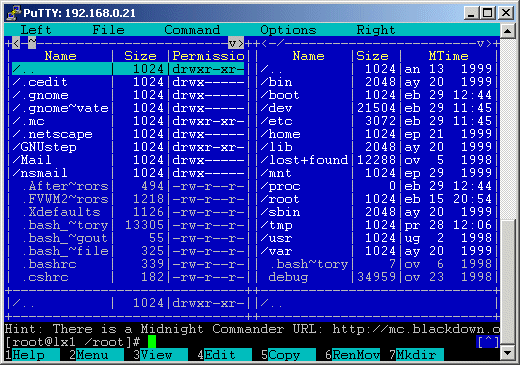Minimize the PuTTY window
Viewport: 520px width, 365px height.
point(471,13)
